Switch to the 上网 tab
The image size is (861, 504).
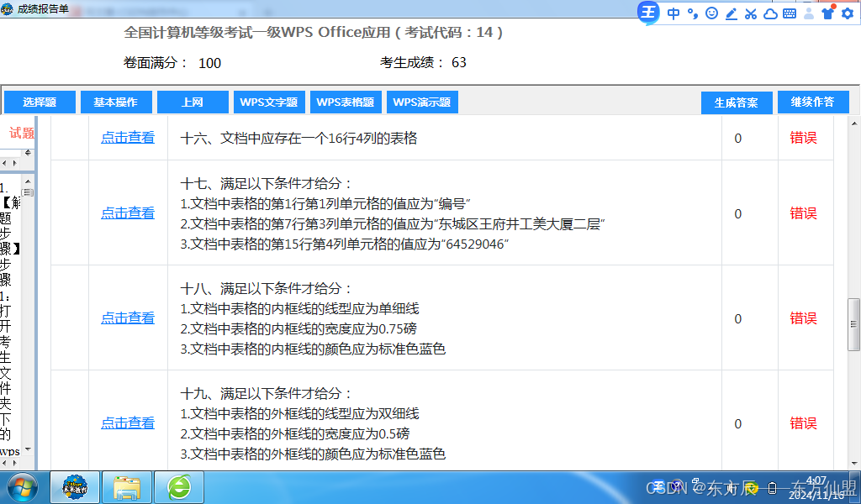click(193, 102)
